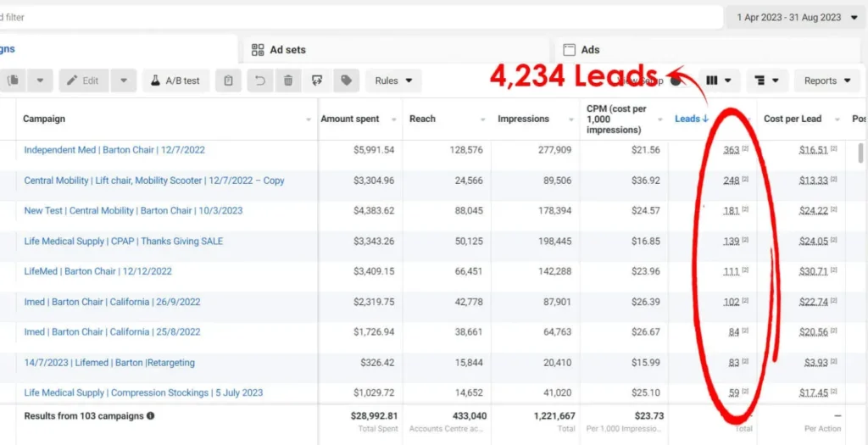Expand the Rules dropdown
Image resolution: width=868 pixels, height=445 pixels.
393,81
